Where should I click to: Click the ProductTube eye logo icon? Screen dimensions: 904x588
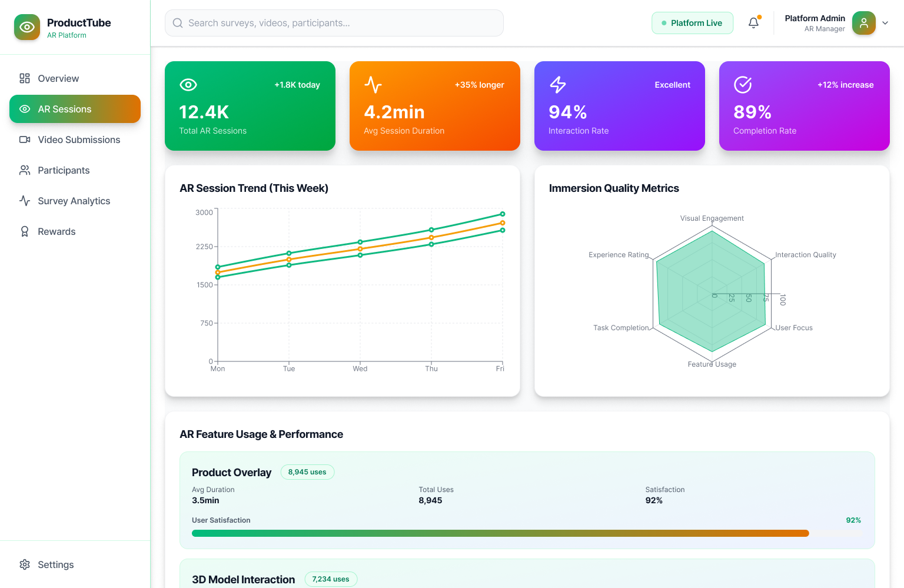tap(27, 27)
